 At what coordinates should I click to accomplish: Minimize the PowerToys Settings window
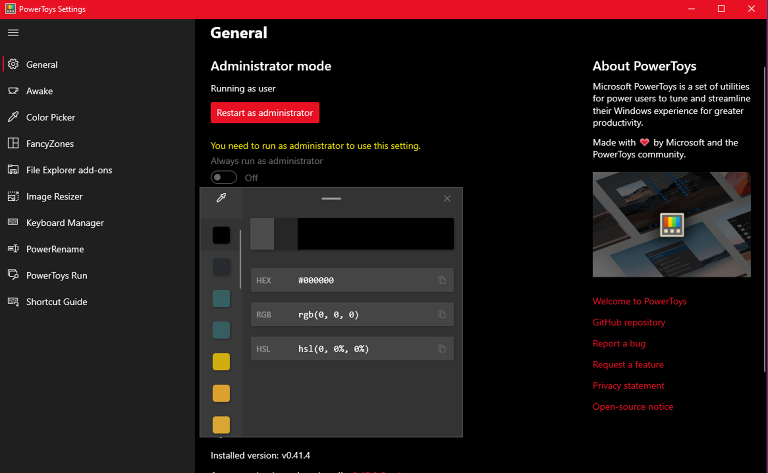pyautogui.click(x=691, y=9)
